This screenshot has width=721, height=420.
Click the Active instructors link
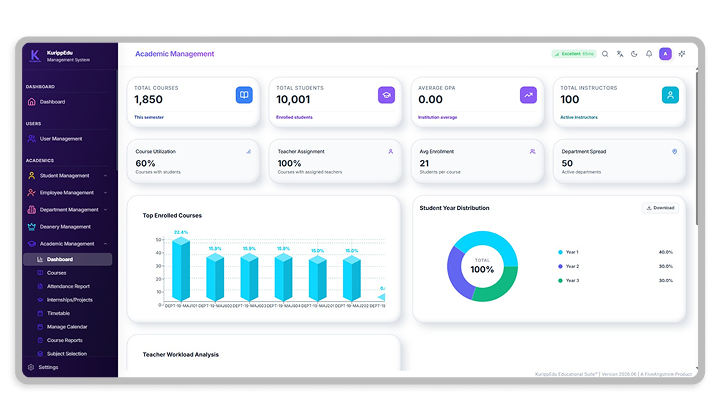[x=579, y=117]
